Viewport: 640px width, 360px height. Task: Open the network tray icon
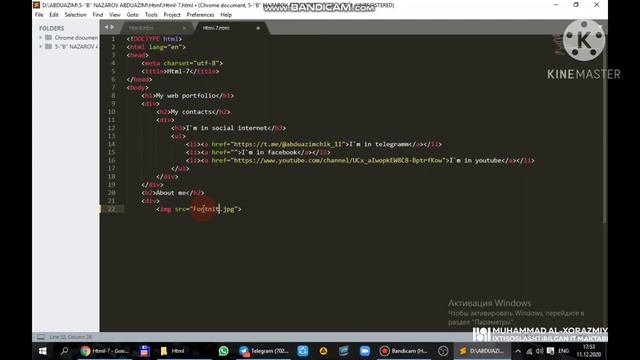(529, 351)
